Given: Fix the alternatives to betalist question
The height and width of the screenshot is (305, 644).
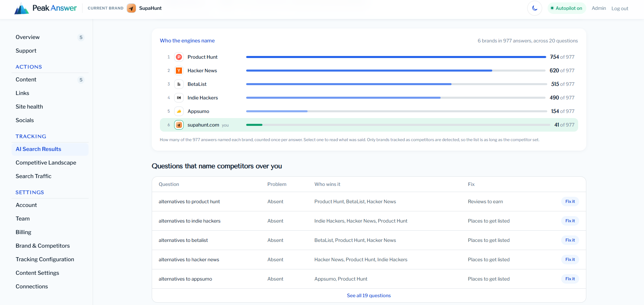Looking at the screenshot, I should 570,240.
